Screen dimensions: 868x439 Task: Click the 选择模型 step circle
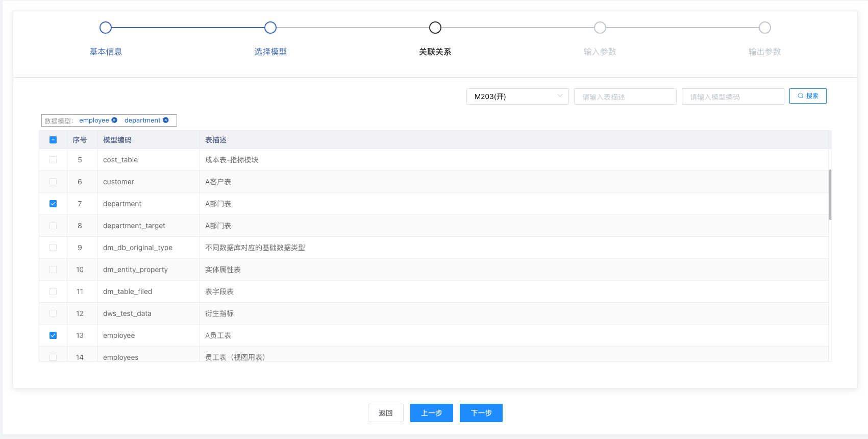[x=270, y=28]
